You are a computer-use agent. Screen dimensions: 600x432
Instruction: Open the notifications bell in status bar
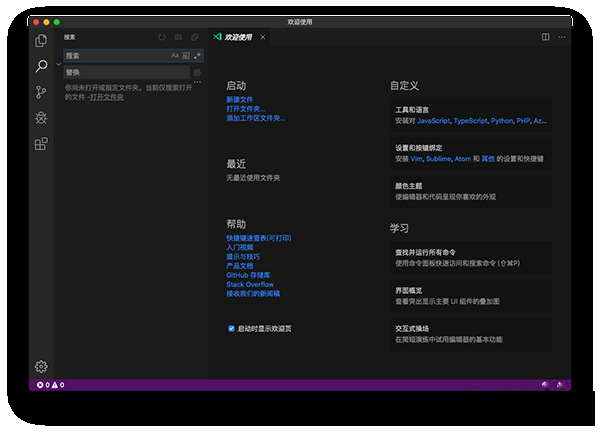coord(561,385)
